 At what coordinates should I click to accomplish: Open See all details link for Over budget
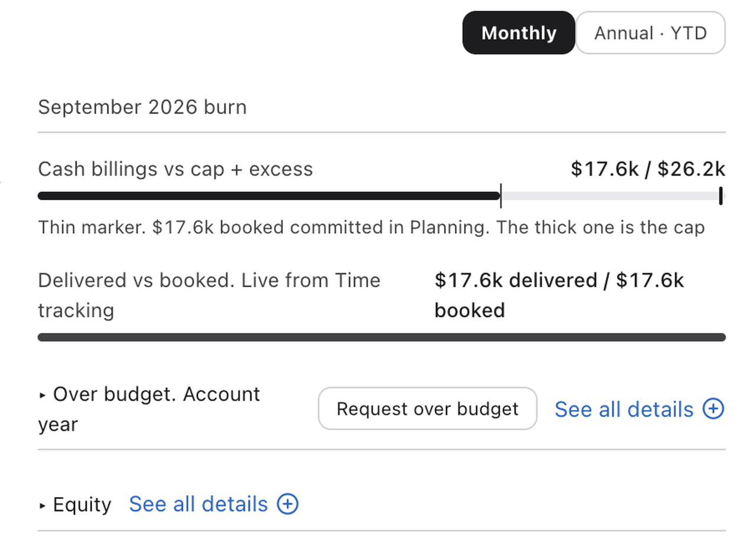pos(624,409)
